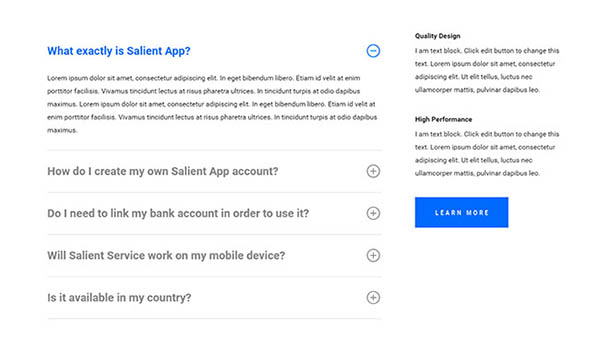Image resolution: width=600 pixels, height=364 pixels.
Task: Collapse 'What exactly is Salient App?' heading
Action: point(119,51)
